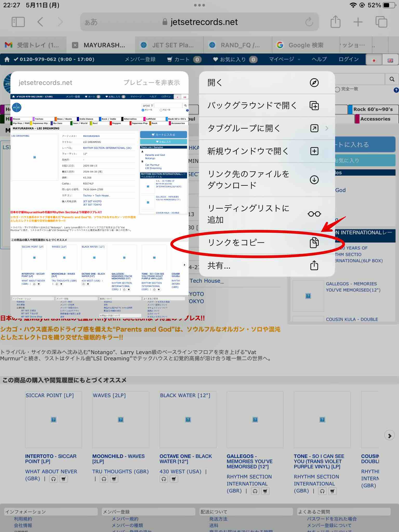Listen to INTERTOTO - SICCAR POINT sample headphone icon
Image resolution: width=399 pixels, height=532 pixels.
click(x=54, y=479)
